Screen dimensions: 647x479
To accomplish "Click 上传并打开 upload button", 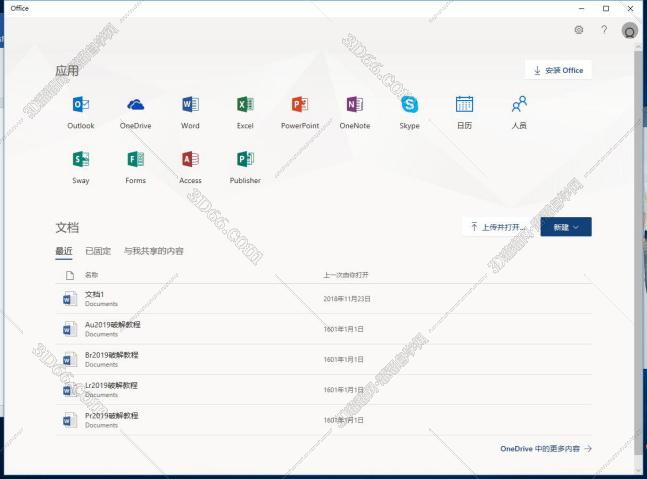I will (500, 227).
